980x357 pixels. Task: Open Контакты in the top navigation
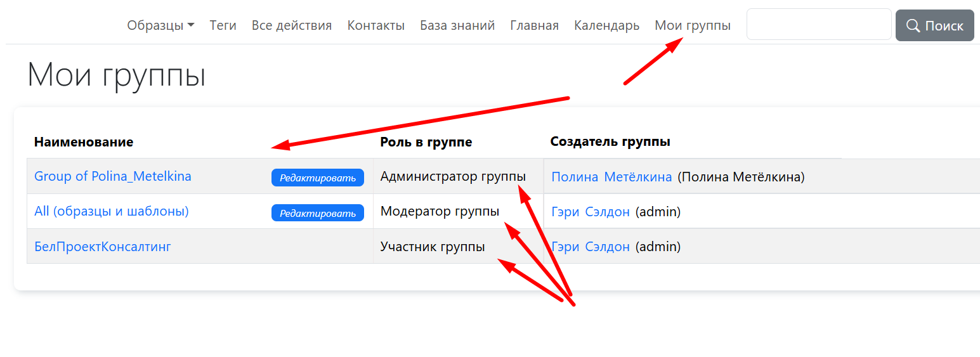376,25
